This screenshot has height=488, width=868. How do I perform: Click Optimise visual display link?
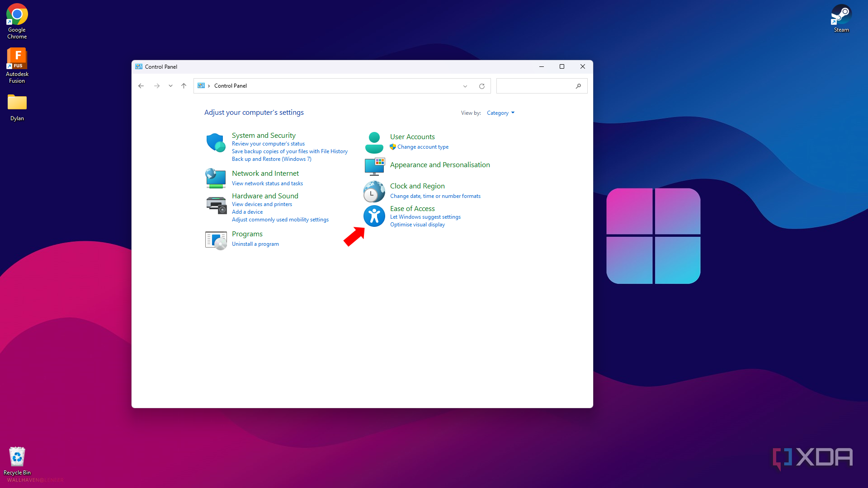[417, 225]
